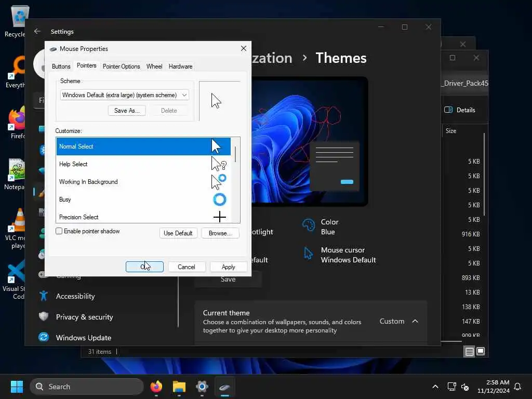
Task: Select the Busy pointer row
Action: coord(143,199)
